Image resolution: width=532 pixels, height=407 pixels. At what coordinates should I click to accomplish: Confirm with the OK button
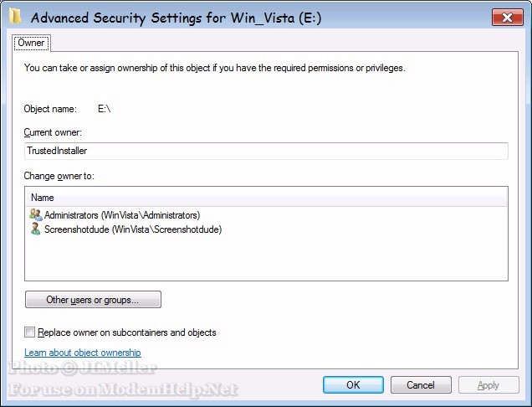point(353,385)
